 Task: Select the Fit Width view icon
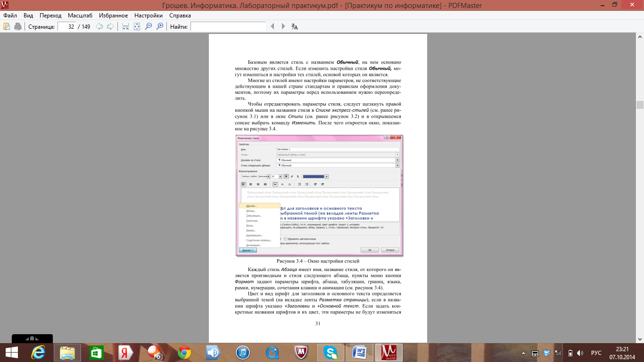(x=125, y=26)
